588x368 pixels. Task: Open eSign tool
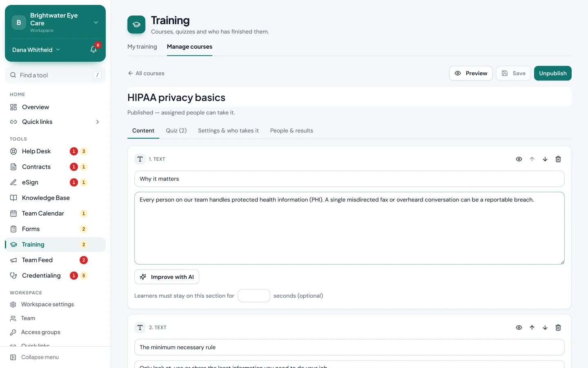pyautogui.click(x=55, y=182)
